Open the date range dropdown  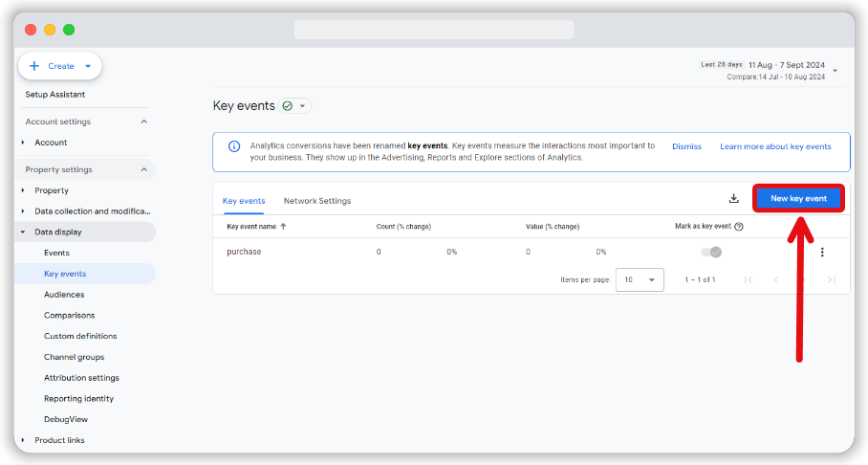835,71
